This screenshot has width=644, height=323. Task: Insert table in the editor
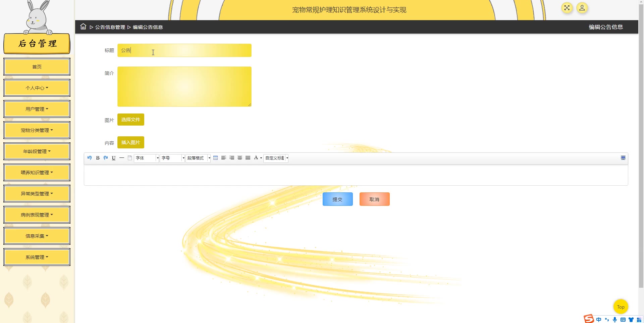(216, 158)
